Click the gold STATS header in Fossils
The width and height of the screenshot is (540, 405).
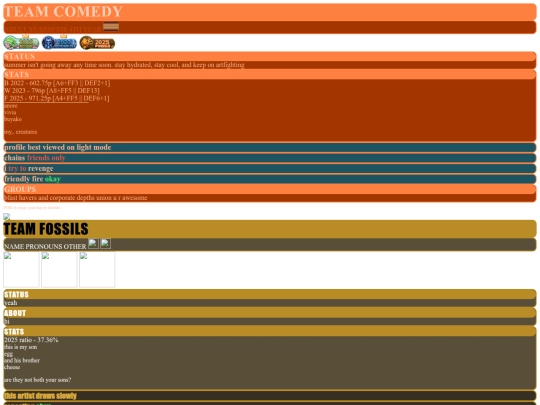click(270, 331)
